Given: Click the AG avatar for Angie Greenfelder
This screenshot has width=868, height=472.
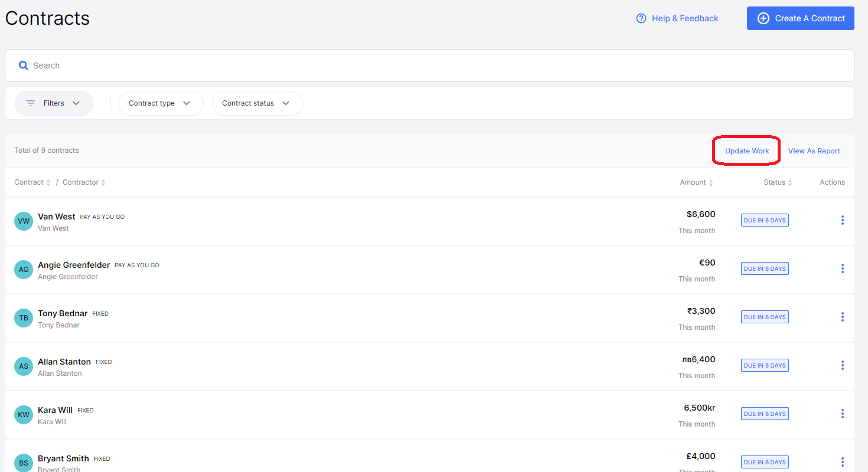Looking at the screenshot, I should click(24, 270).
